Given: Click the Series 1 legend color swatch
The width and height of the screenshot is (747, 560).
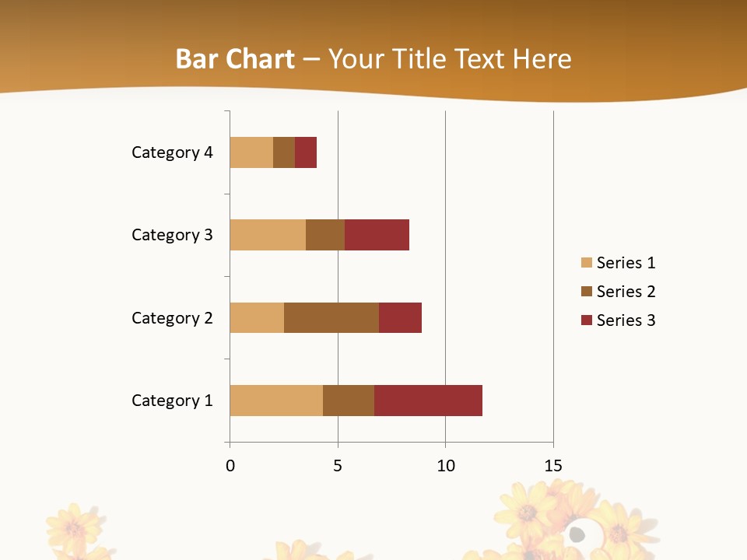Looking at the screenshot, I should [x=586, y=263].
